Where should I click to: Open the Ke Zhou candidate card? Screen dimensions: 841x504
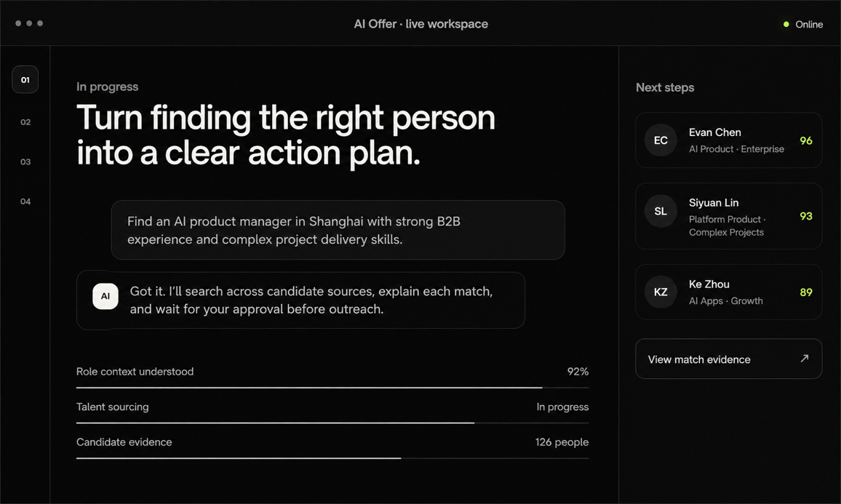click(x=728, y=292)
